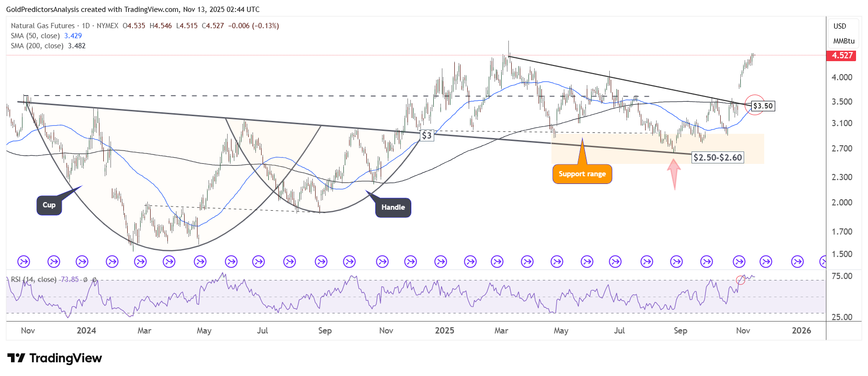Select the Handle annotation label
Viewport: 868px width, 376px height.
coord(393,207)
